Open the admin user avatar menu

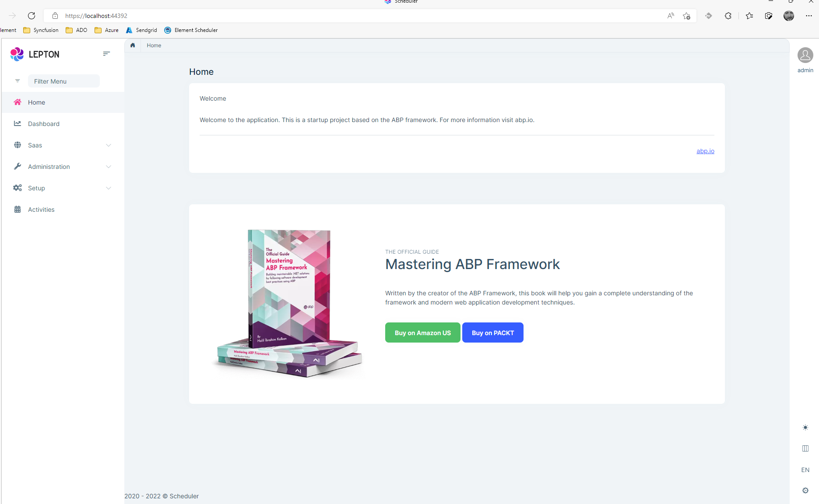click(805, 55)
